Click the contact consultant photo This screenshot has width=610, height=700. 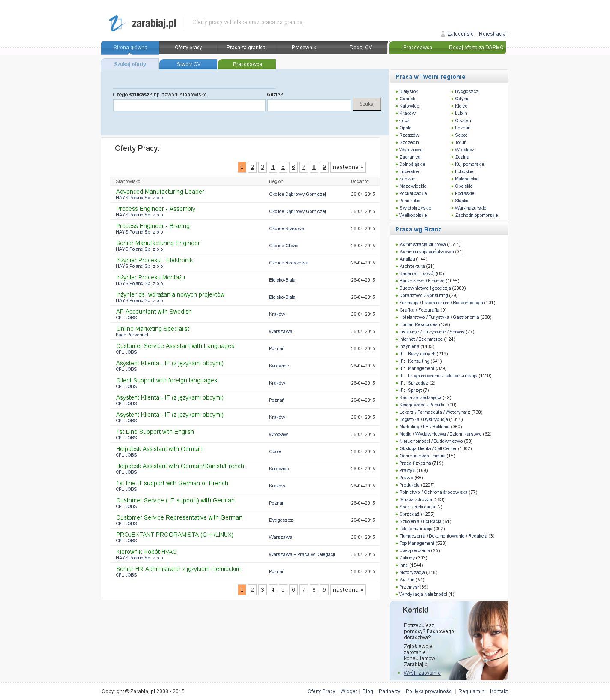[x=484, y=639]
